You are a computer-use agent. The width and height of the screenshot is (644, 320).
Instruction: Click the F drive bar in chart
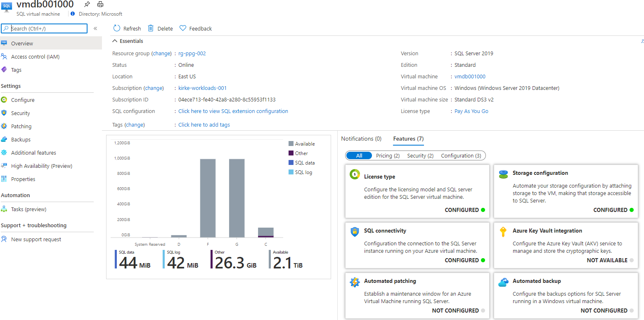tap(208, 198)
